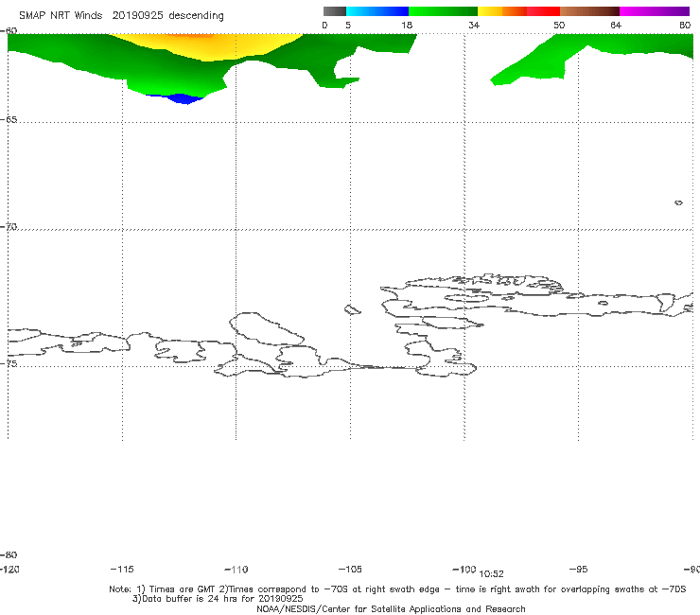Click the '64' label under the color bar
700x615 pixels.
(x=616, y=26)
